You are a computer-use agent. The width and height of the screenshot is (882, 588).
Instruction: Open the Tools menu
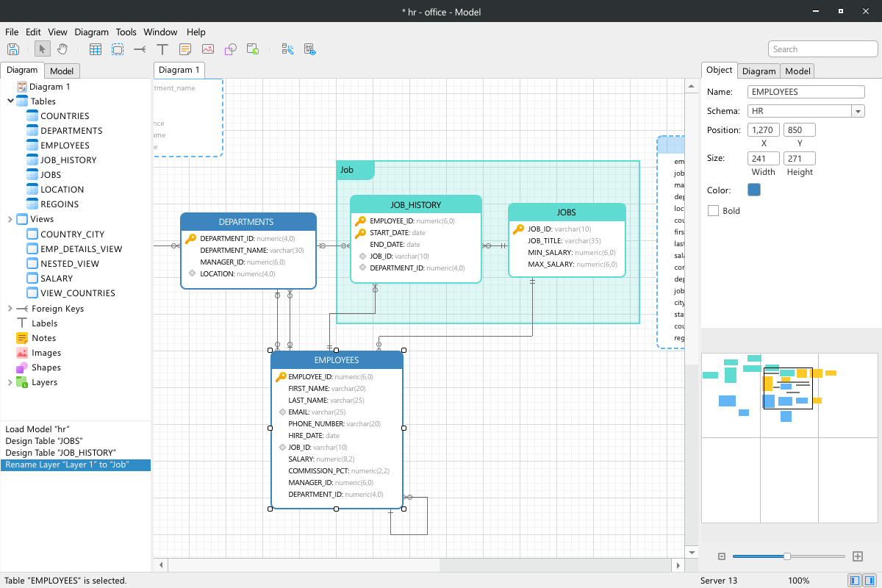126,32
